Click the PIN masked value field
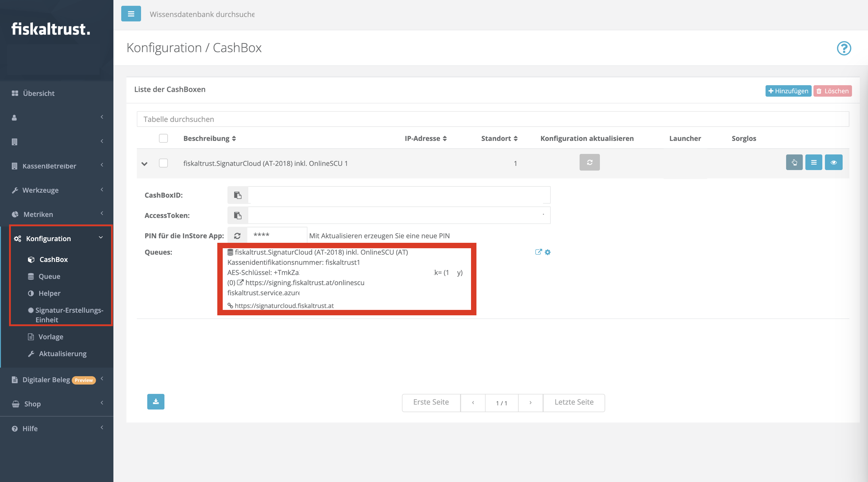868x482 pixels. [277, 235]
